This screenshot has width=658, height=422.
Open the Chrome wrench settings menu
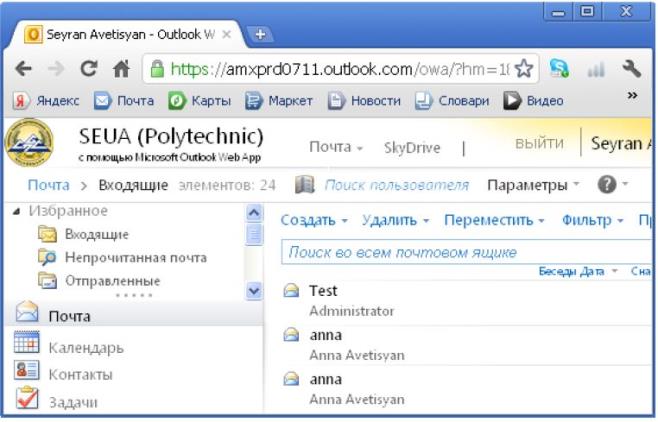click(x=631, y=69)
